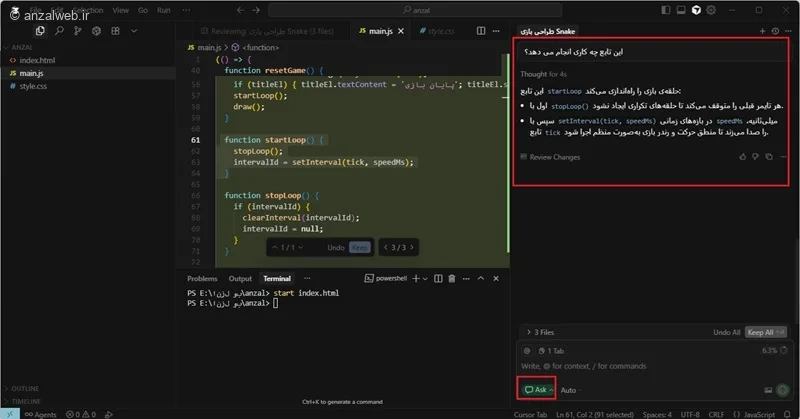Navigate back with the left arrow
800x419 pixels.
(x=240, y=10)
